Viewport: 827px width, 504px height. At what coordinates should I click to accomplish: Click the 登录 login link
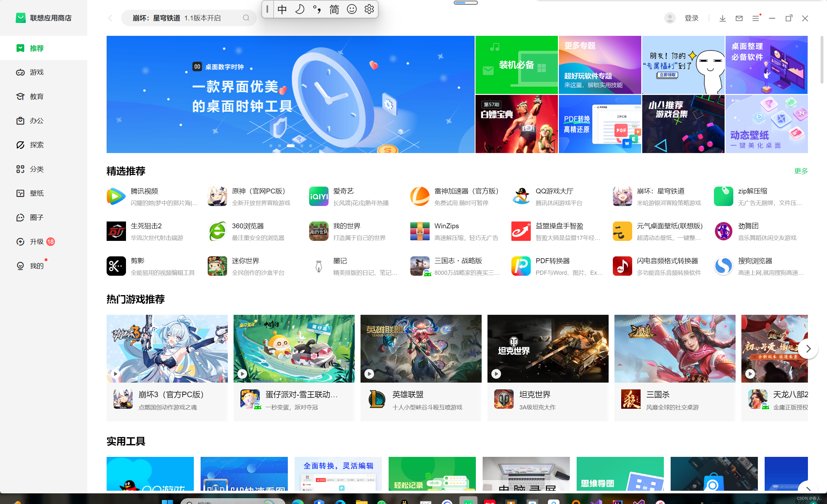tap(691, 18)
